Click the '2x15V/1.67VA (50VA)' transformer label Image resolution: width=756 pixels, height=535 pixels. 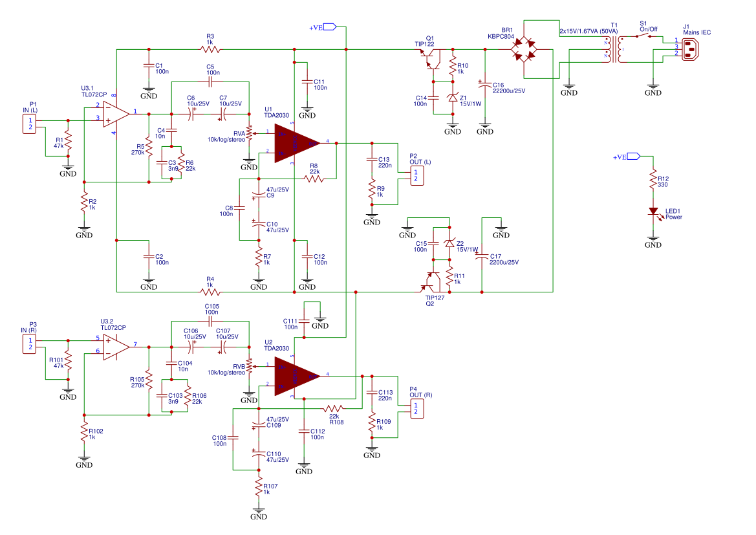click(589, 31)
